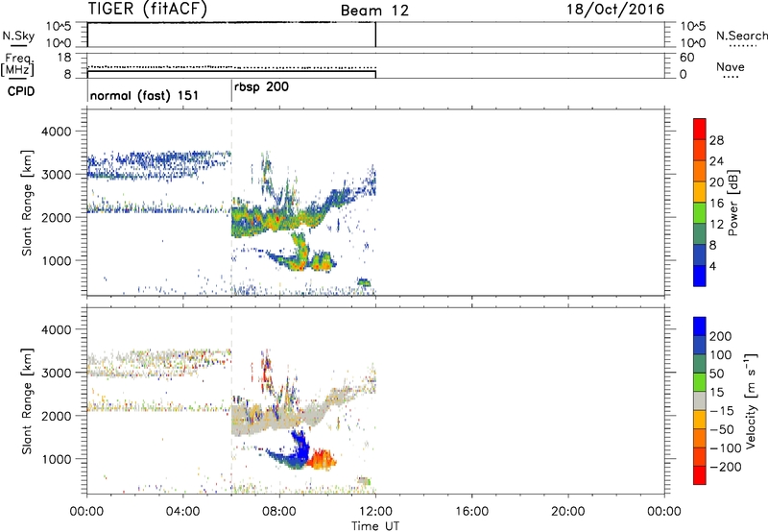Click the '16:00' time axis label
Image resolution: width=768 pixels, height=532 pixels.
point(471,512)
